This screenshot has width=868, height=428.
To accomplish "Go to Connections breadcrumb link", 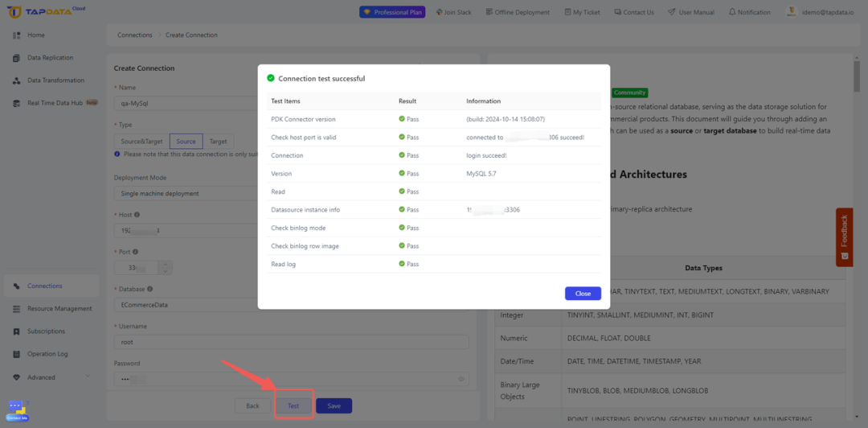I will coord(134,35).
